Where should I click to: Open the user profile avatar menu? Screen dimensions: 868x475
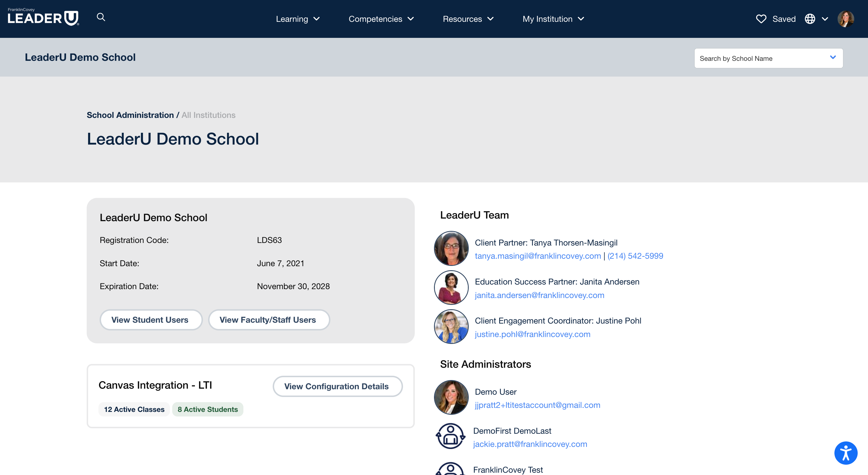tap(845, 19)
